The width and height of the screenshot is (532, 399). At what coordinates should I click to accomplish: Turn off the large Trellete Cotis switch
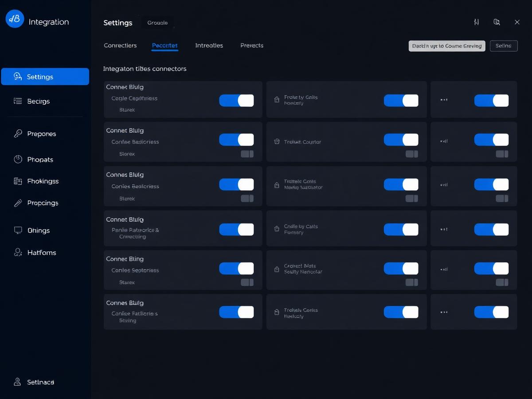[401, 184]
